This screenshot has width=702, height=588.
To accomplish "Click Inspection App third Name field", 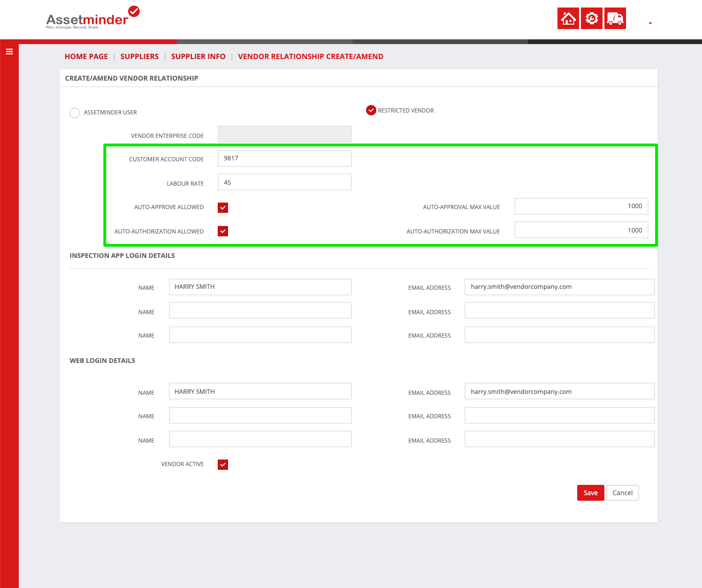I will point(260,335).
